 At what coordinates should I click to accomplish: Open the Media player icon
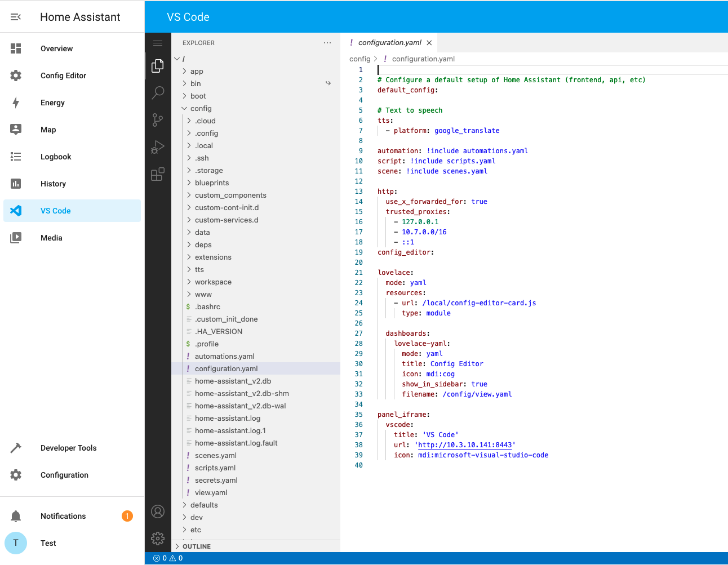tap(16, 238)
